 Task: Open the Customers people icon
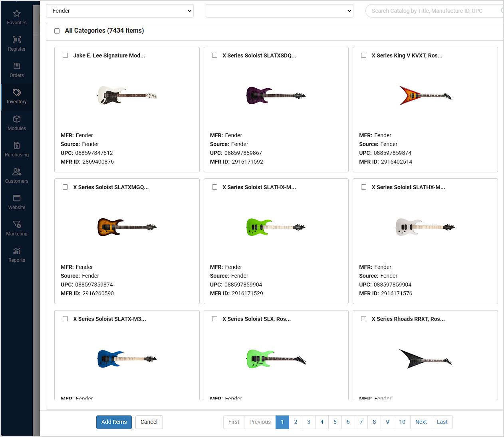[x=17, y=172]
